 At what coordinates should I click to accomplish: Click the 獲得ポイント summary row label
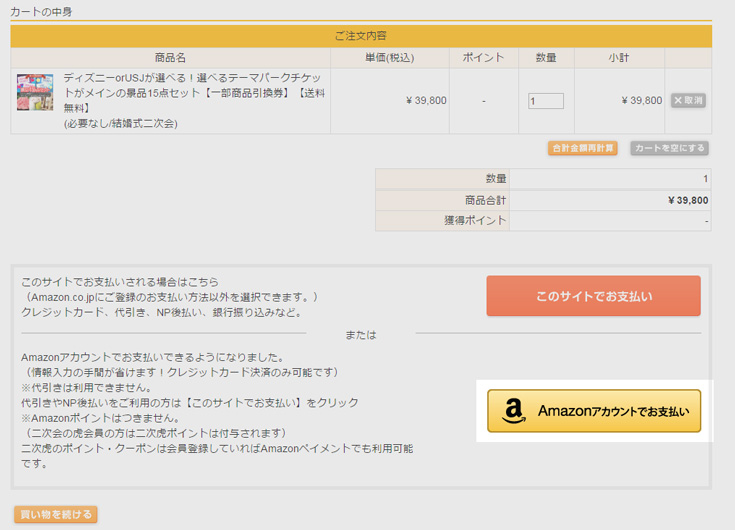[x=475, y=220]
